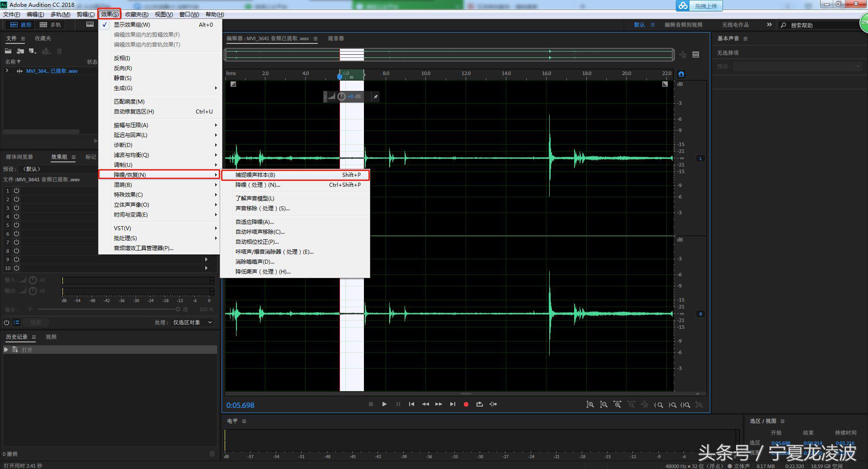Toggle loop playback icon

479,404
